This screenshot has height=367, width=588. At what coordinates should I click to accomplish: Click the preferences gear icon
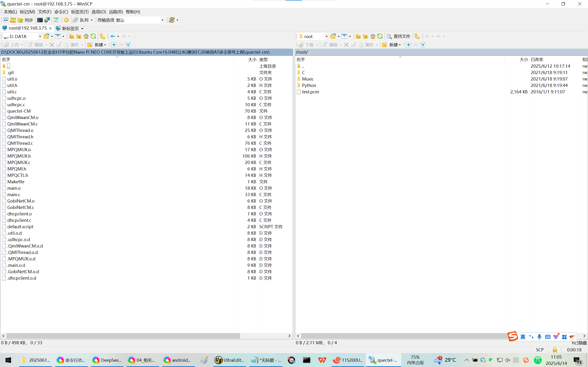point(66,20)
